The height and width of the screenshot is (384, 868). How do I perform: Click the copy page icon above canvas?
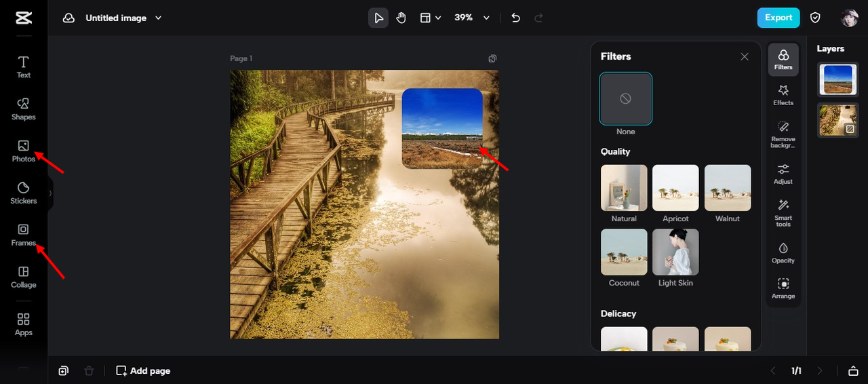[x=492, y=59]
